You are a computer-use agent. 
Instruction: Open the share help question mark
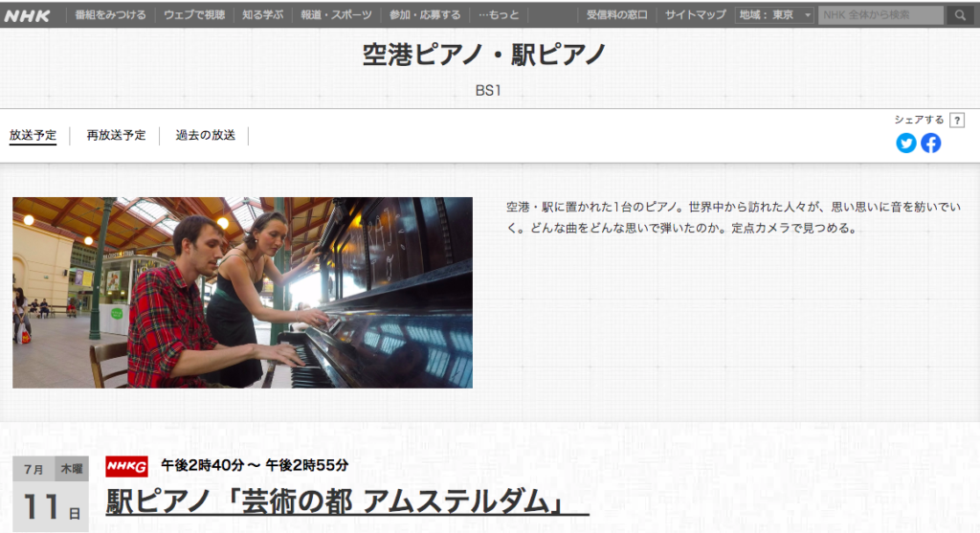[956, 120]
